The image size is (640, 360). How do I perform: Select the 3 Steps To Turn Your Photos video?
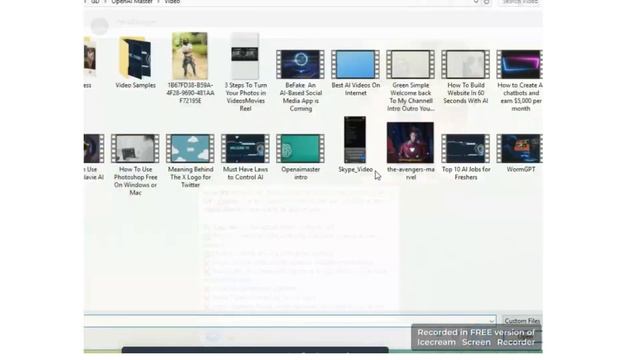[245, 71]
